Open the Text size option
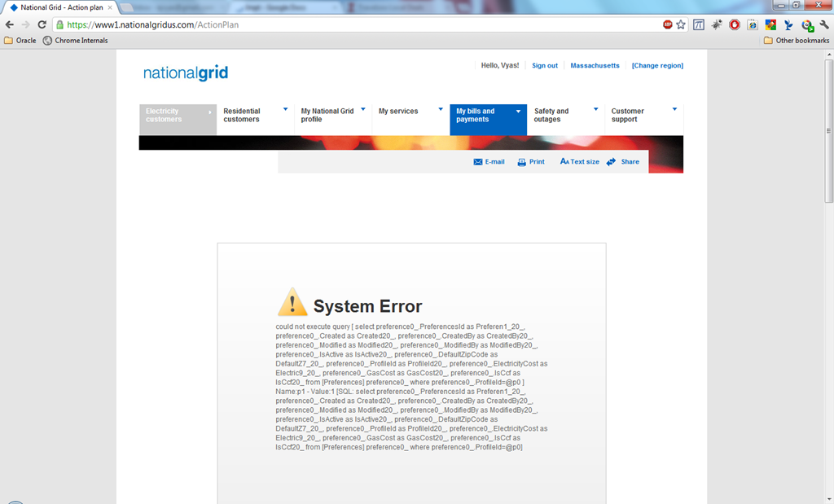The image size is (834, 504). point(579,161)
